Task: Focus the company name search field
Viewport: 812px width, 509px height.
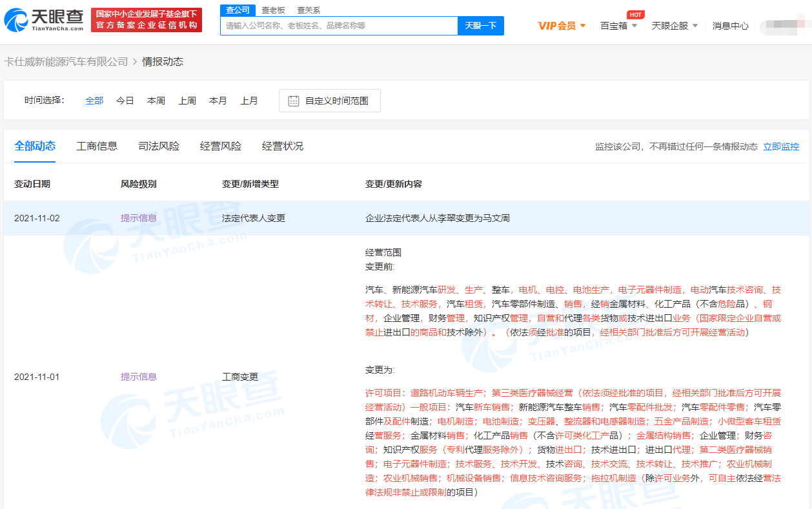Action: [x=340, y=26]
